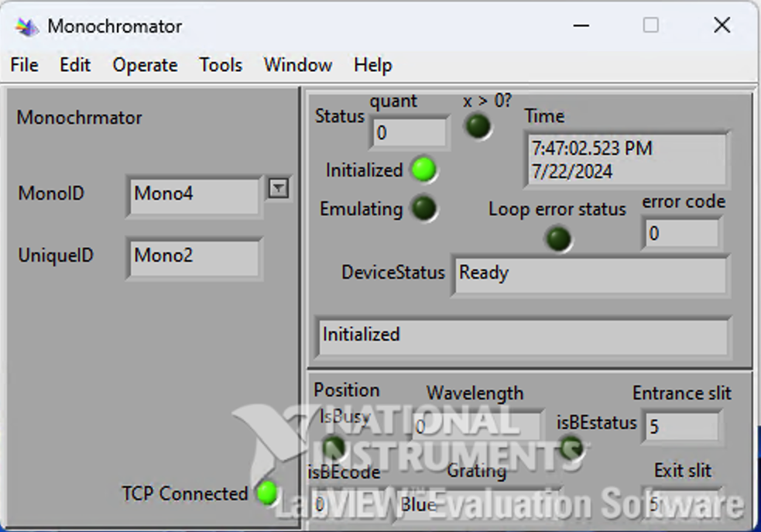
Task: Open the Help menu
Action: (x=372, y=65)
